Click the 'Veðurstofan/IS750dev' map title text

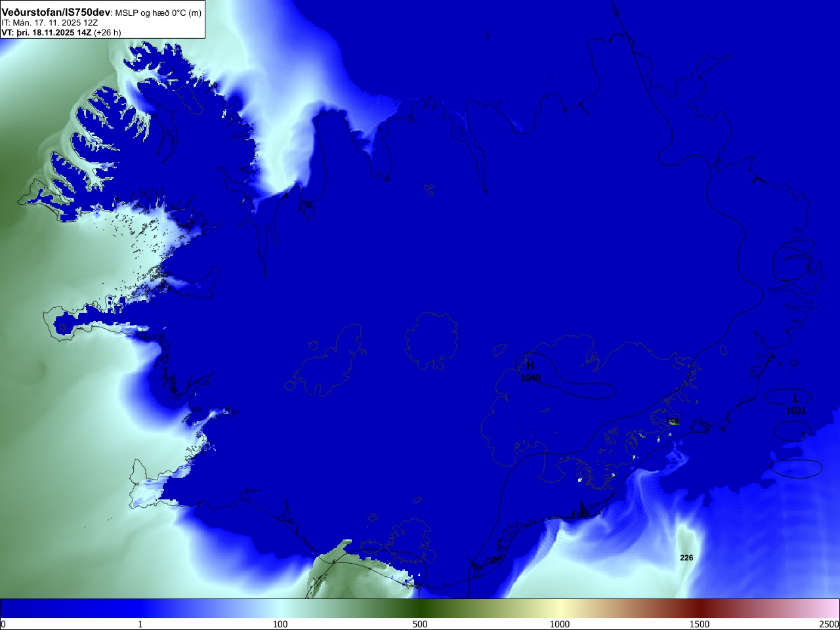(56, 12)
